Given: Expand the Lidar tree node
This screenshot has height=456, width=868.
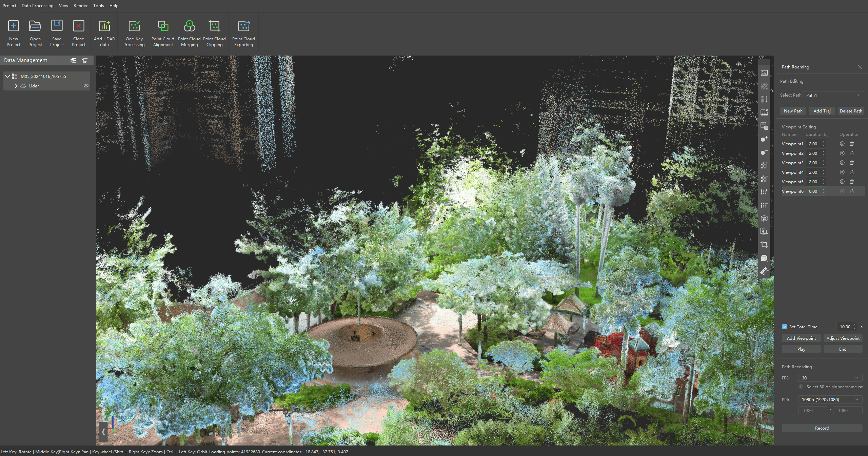Looking at the screenshot, I should [16, 86].
